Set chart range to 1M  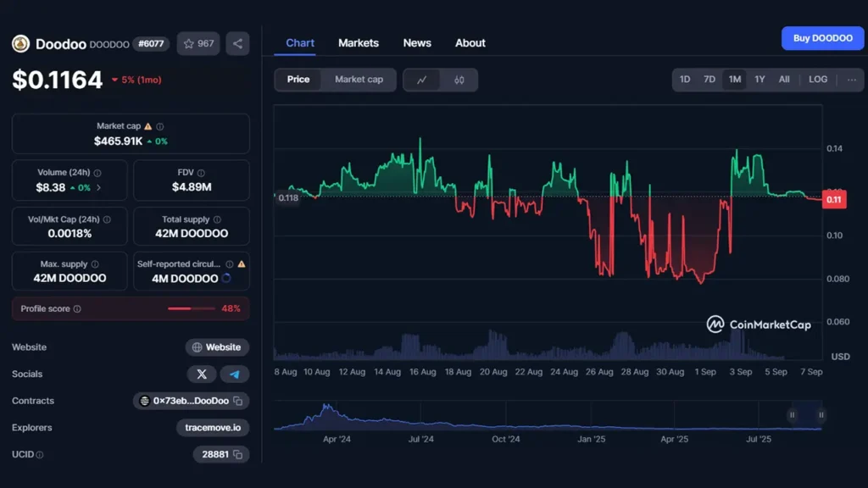tap(735, 80)
